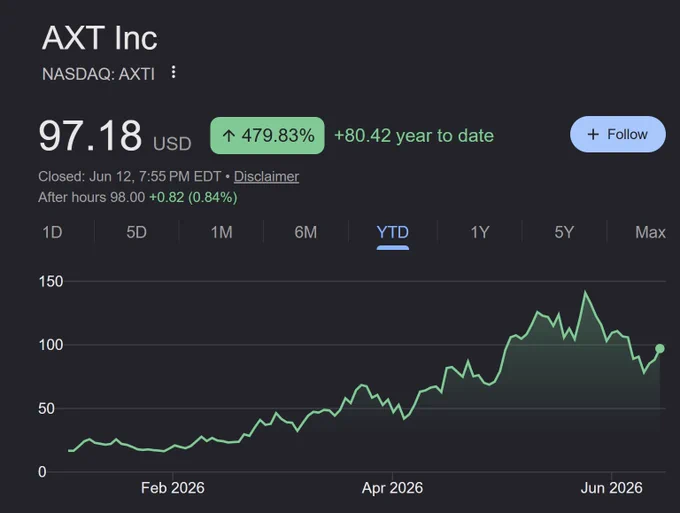The image size is (680, 513).
Task: Switch chart to 5D range
Action: pos(137,232)
